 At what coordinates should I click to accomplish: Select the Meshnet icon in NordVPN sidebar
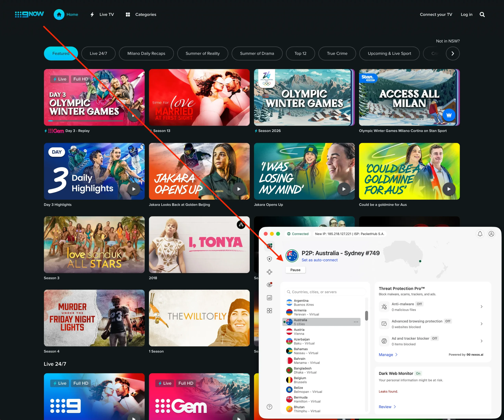pyautogui.click(x=270, y=272)
